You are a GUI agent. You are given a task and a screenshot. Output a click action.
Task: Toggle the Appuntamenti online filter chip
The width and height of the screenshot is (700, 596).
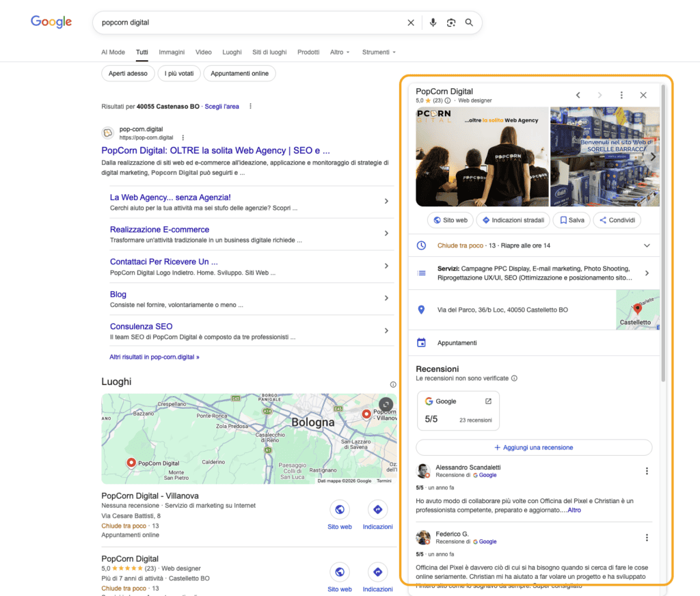(x=240, y=73)
